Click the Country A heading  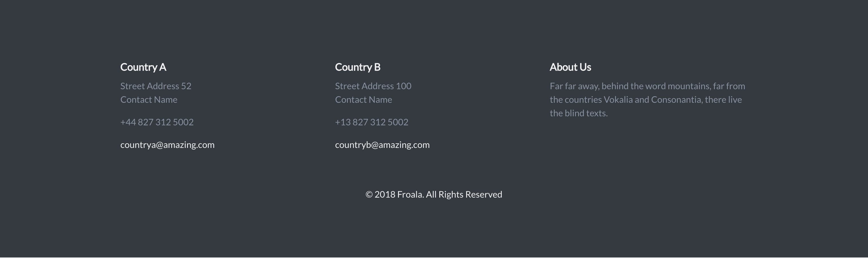pyautogui.click(x=143, y=67)
